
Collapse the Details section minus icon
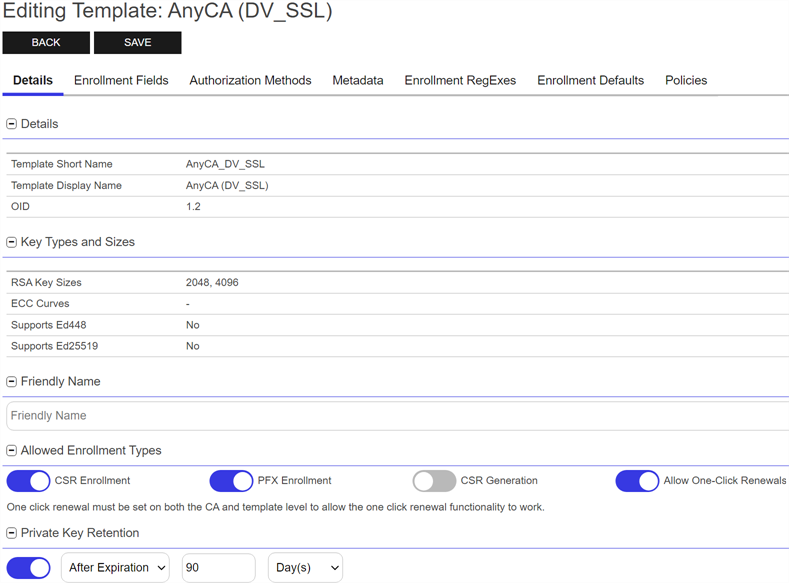(12, 124)
